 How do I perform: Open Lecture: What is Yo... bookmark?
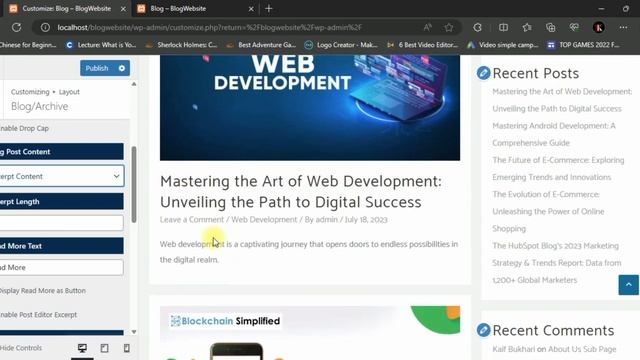tap(102, 45)
